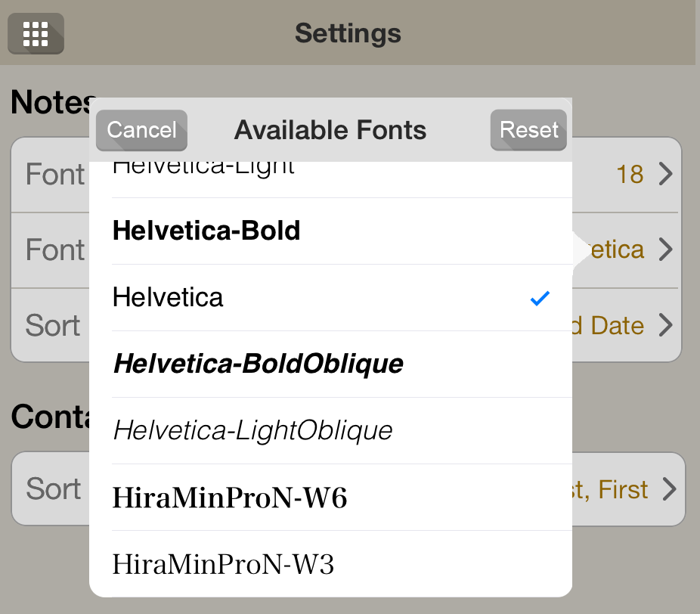The height and width of the screenshot is (614, 700).
Task: Reset the font selection
Action: (528, 130)
